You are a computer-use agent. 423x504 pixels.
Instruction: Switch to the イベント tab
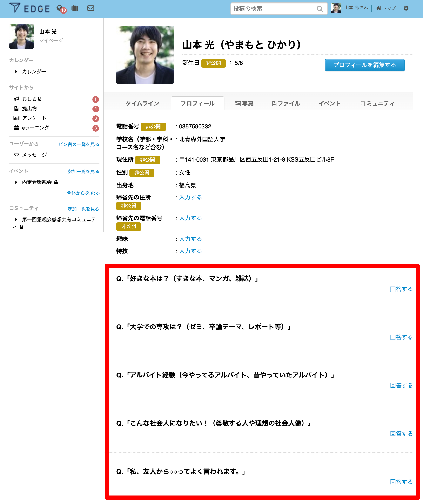click(329, 103)
